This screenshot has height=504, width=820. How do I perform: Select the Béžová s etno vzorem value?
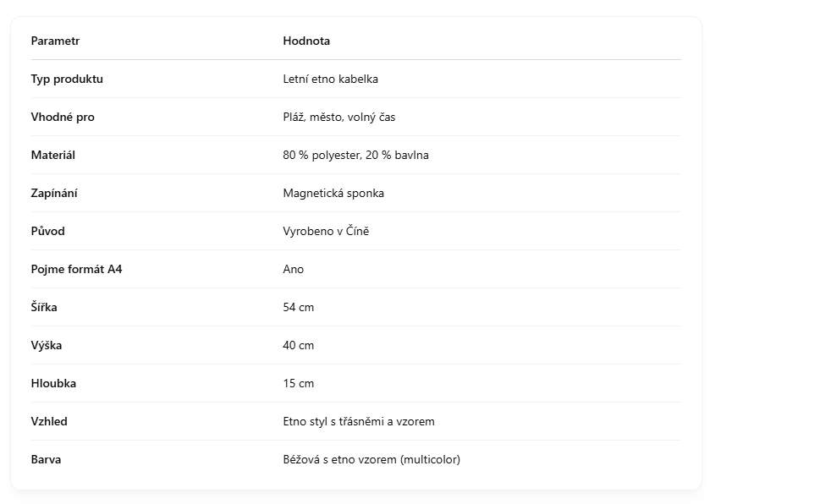click(x=371, y=459)
